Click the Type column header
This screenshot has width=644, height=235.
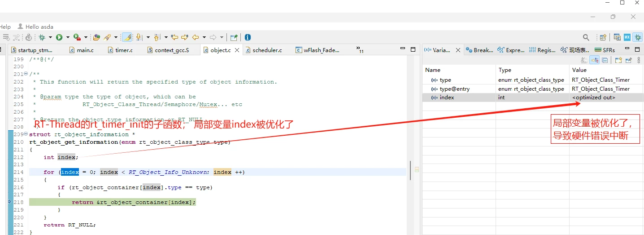click(x=532, y=70)
